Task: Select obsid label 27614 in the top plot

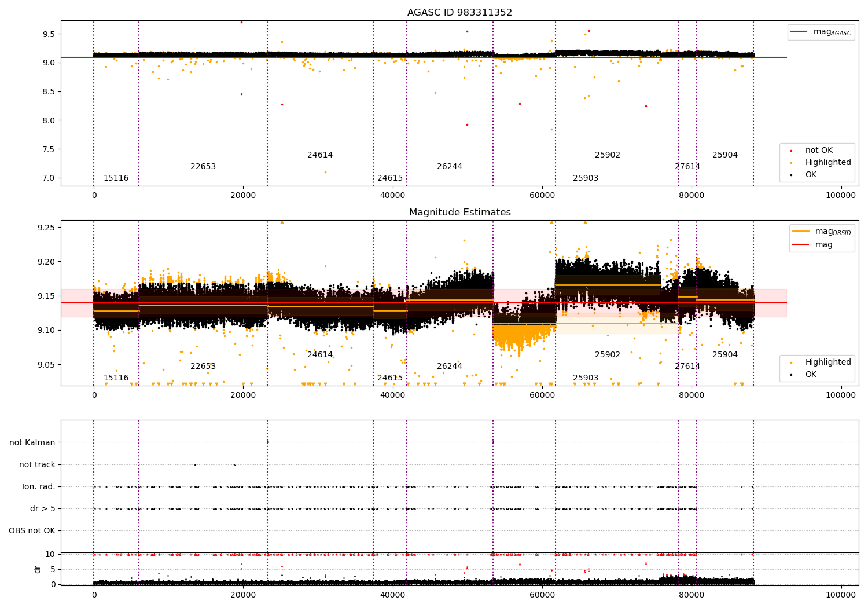Action: [687, 167]
